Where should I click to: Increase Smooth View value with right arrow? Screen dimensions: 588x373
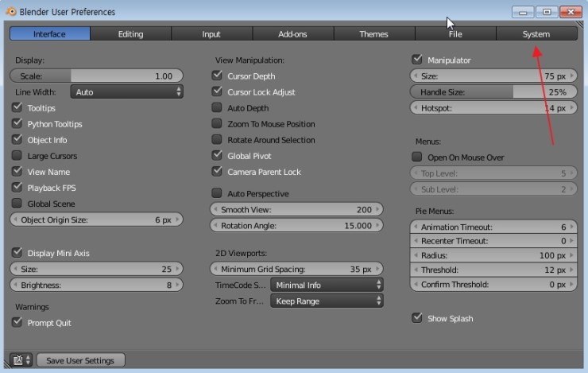pos(377,209)
